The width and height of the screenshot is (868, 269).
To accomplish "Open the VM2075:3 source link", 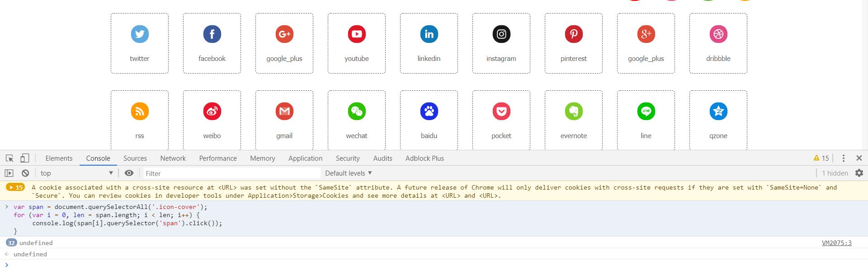I will tap(836, 243).
